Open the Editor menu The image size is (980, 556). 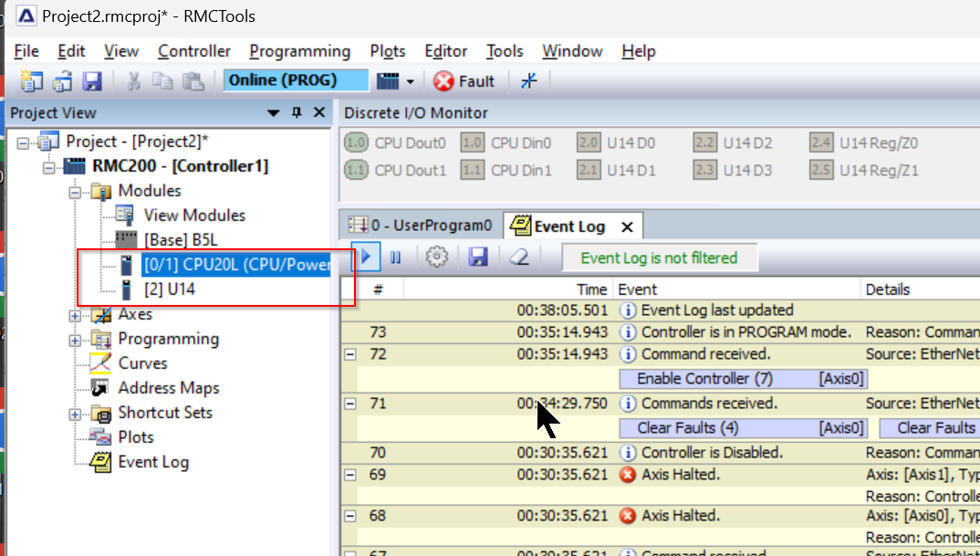click(445, 51)
